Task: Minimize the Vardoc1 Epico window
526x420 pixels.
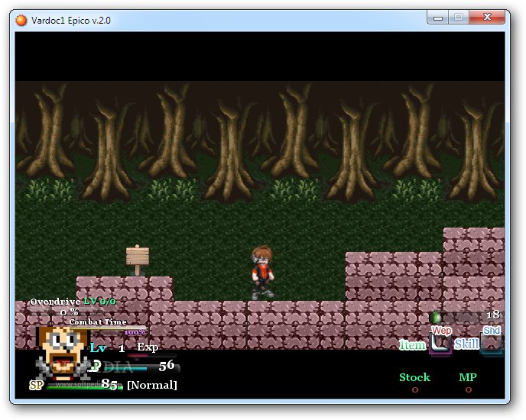Action: coord(438,18)
